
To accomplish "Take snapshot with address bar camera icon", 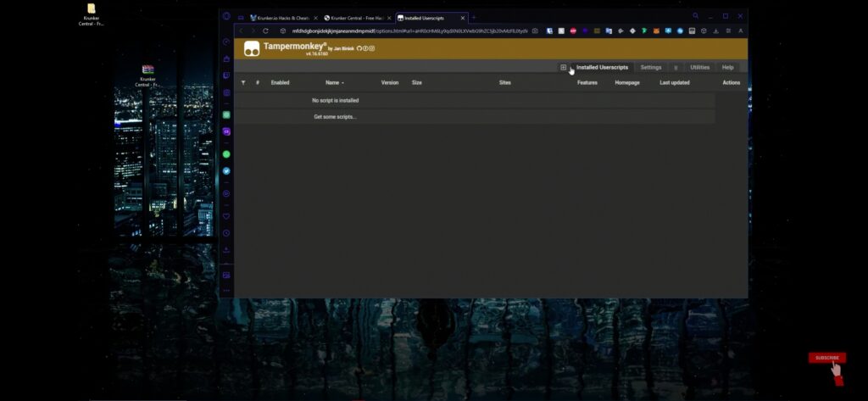I will 535,31.
